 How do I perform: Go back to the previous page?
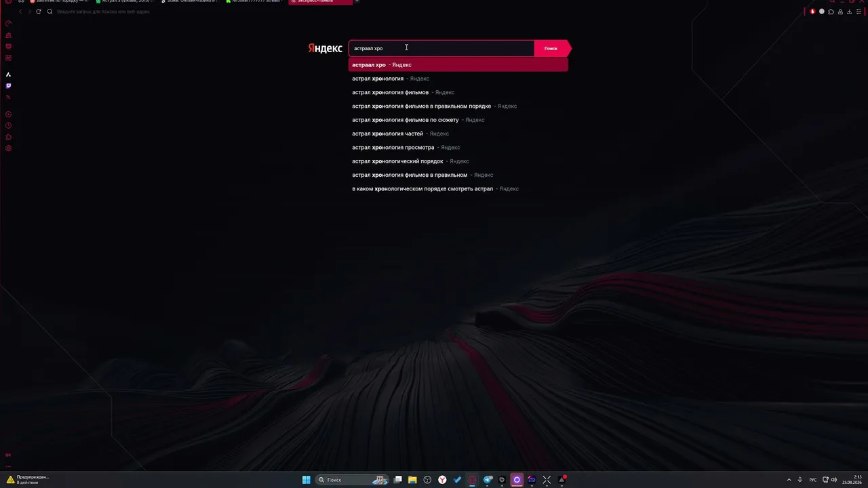20,12
